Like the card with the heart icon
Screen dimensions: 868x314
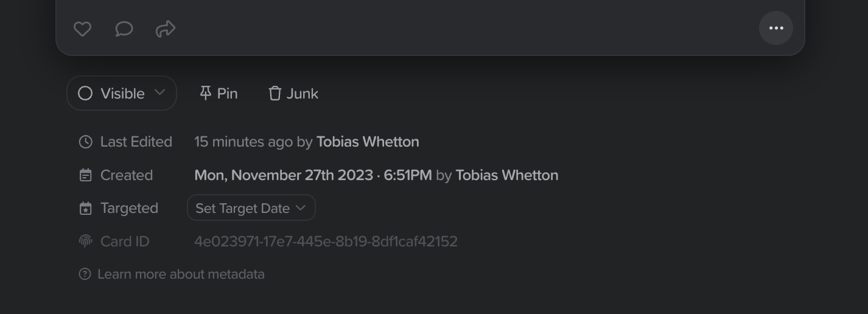tap(82, 29)
